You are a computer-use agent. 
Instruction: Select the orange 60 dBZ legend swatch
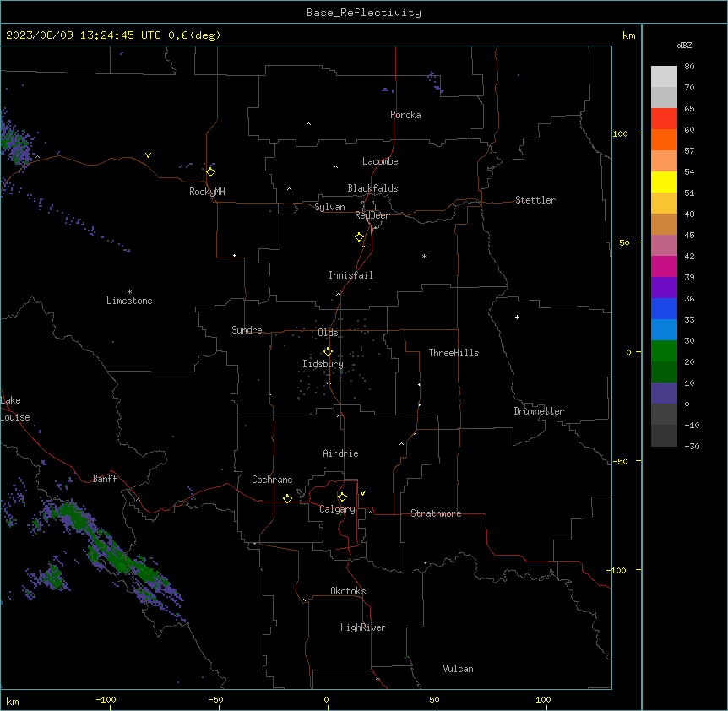coord(664,139)
